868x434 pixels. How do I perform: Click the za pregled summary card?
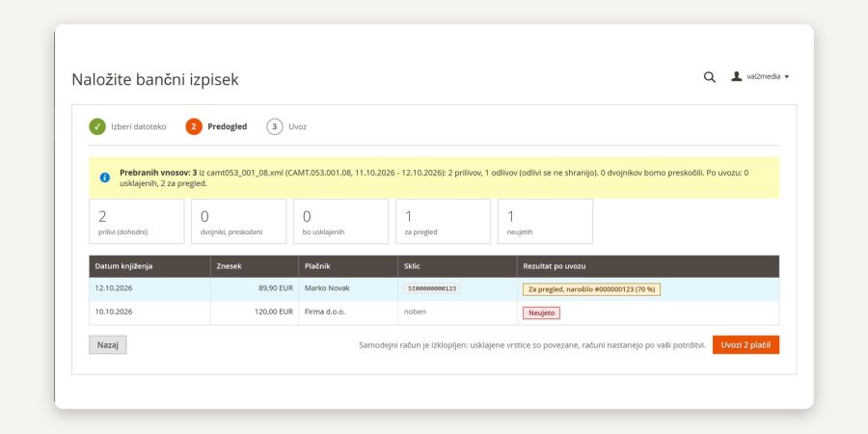(443, 222)
